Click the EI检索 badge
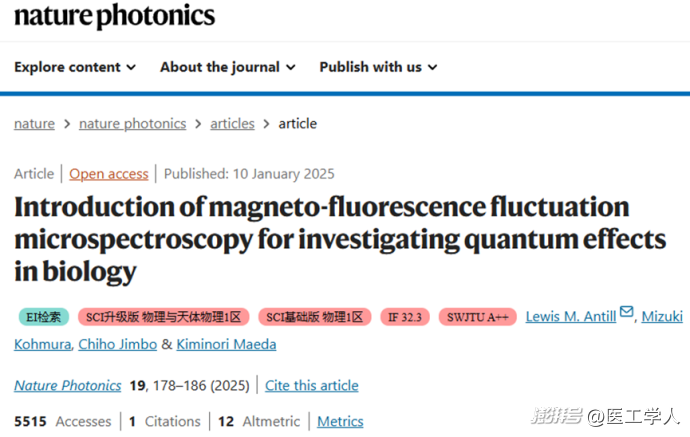 (x=44, y=317)
